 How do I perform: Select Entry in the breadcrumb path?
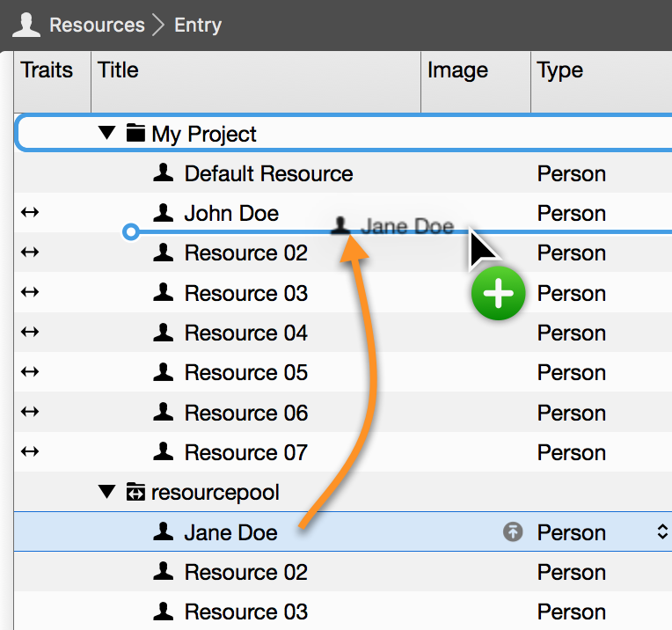(x=198, y=25)
